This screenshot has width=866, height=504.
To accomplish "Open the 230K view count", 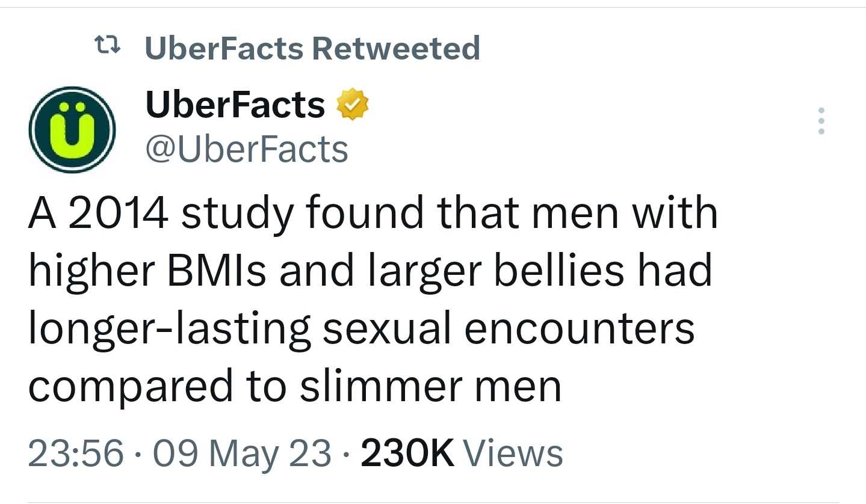I will 407,453.
